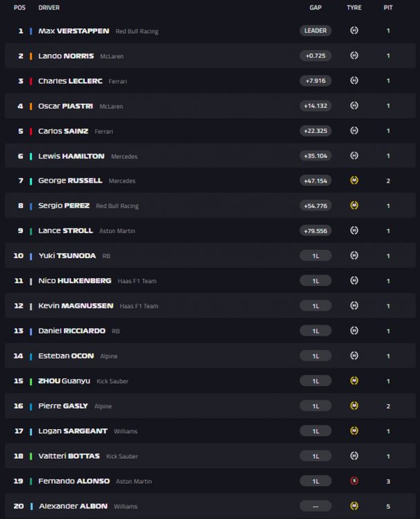Open Lewis HAMILTON driver name
This screenshot has height=519, width=420.
71,156
